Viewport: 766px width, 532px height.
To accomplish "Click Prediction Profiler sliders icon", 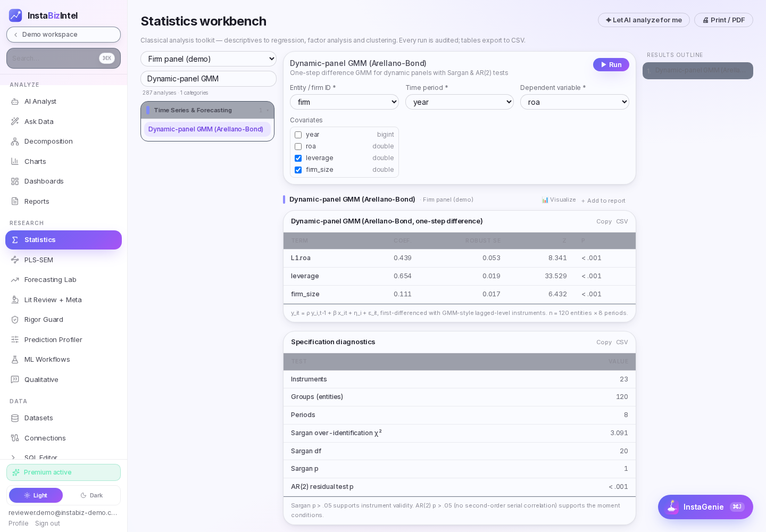I will click(15, 339).
